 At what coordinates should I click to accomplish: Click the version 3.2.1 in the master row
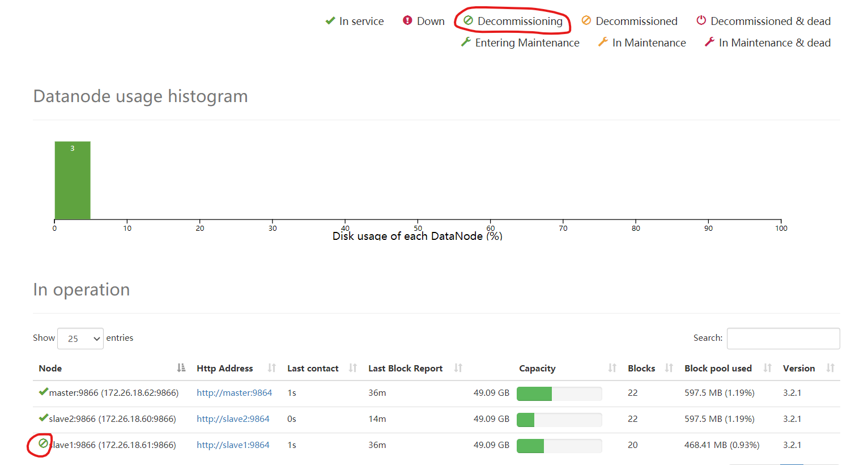[792, 393]
